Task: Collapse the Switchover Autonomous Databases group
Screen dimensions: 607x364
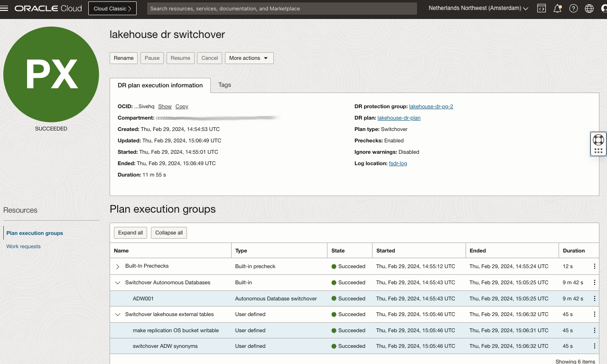Action: [x=118, y=282]
